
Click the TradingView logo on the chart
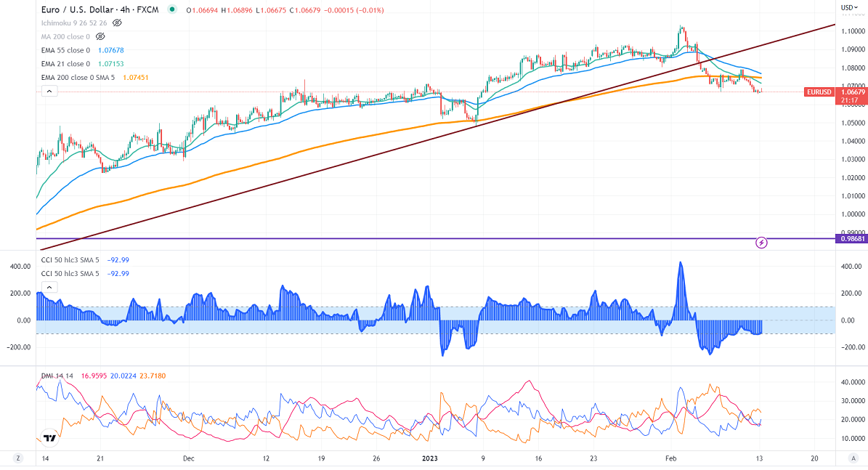[x=49, y=438]
